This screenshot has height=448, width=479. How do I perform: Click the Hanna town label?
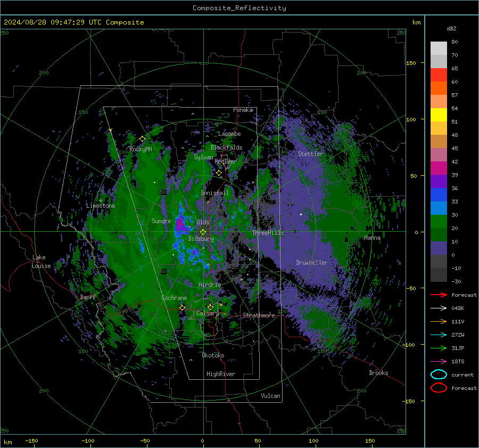(x=372, y=238)
